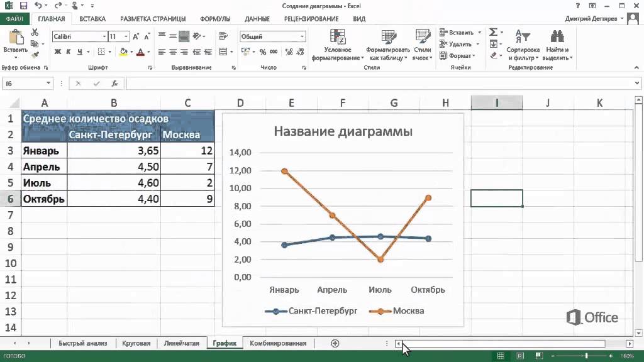Apply cell borders from borders icon
This screenshot has height=362, width=644.
pos(101,52)
